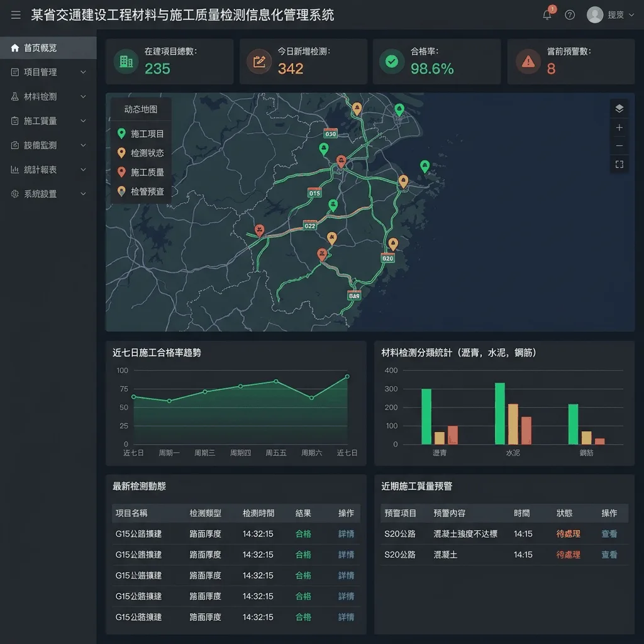Click the tall green bar for 水泥
The width and height of the screenshot is (644, 644).
(x=500, y=414)
